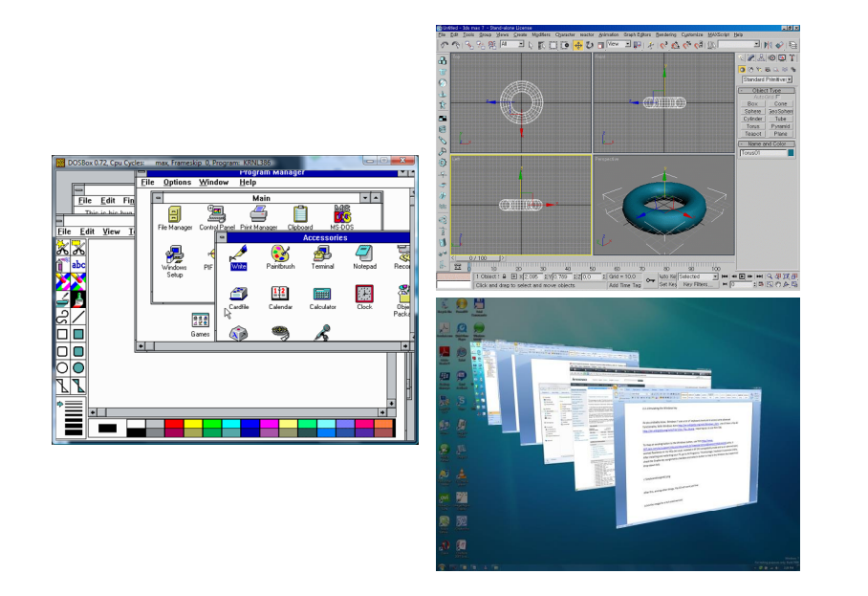Select the Calendar icon in Accessories
Viewport: 868px width, 596px height.
(x=280, y=298)
